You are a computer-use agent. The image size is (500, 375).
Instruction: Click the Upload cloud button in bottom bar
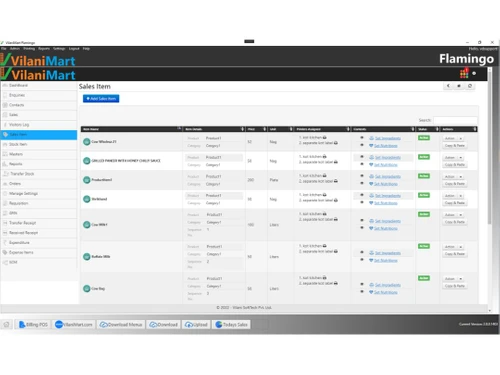coord(196,324)
